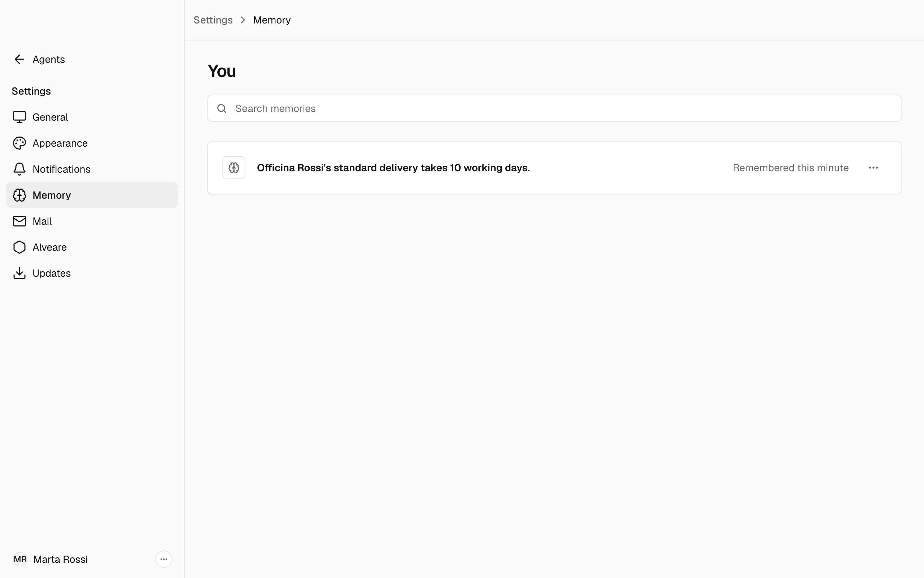
Task: Open Updates download icon
Action: pyautogui.click(x=19, y=273)
